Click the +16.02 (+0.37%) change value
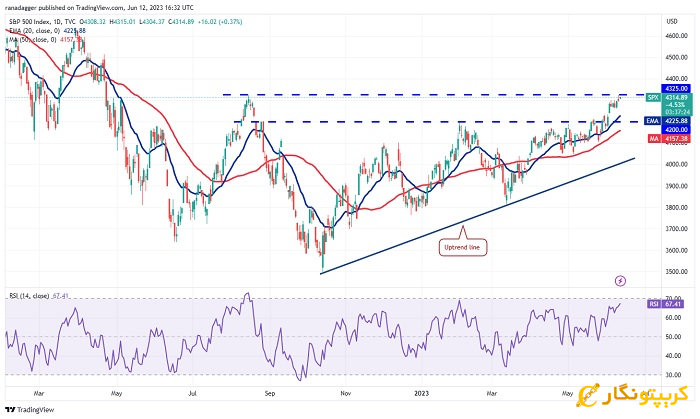 (220, 21)
